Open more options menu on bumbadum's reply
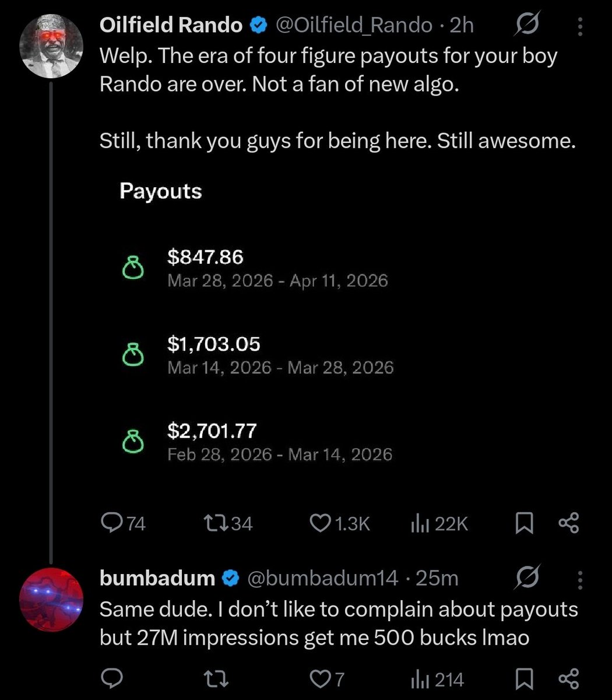Image resolution: width=612 pixels, height=700 pixels. [579, 578]
